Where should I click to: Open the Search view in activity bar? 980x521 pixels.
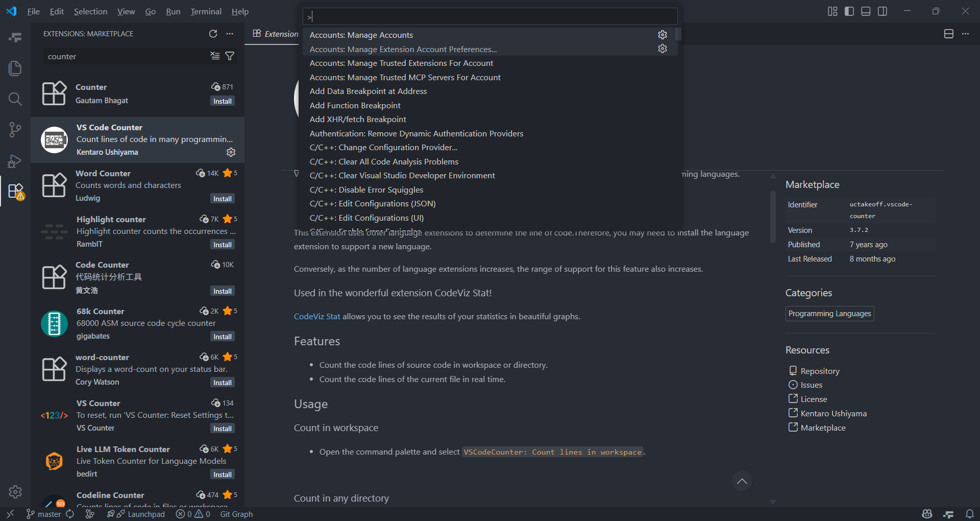coord(15,99)
